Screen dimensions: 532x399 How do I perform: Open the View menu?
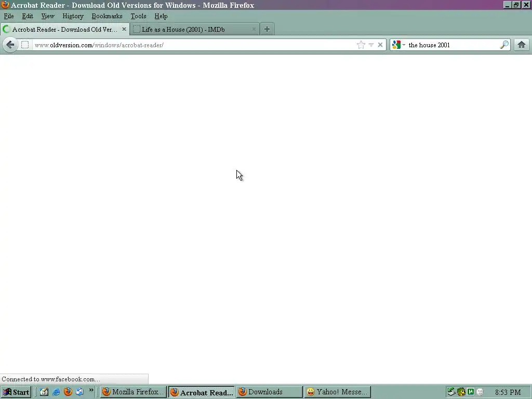47,16
